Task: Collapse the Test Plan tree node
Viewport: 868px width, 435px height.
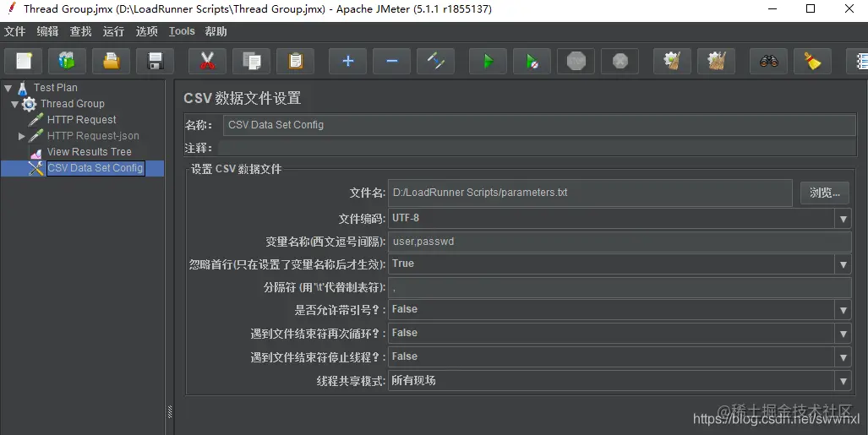Action: tap(8, 88)
